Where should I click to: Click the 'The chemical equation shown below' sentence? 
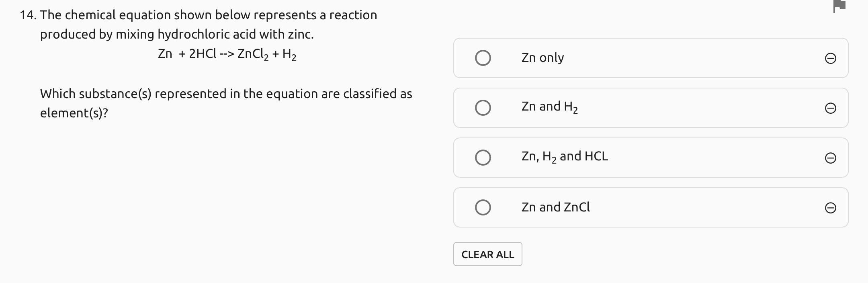[209, 15]
